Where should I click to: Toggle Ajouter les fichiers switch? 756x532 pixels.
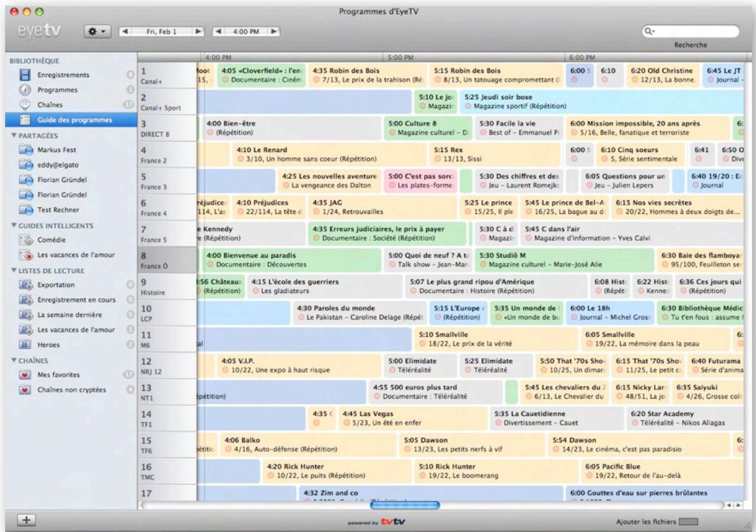[688, 522]
